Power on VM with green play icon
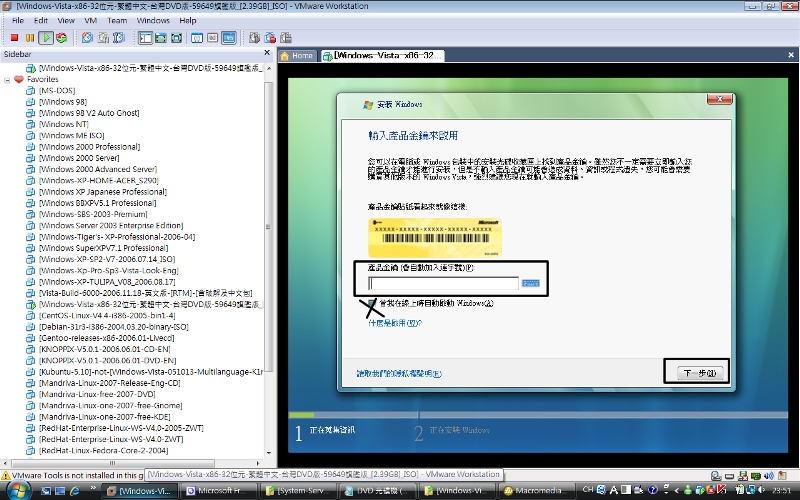 (46, 38)
